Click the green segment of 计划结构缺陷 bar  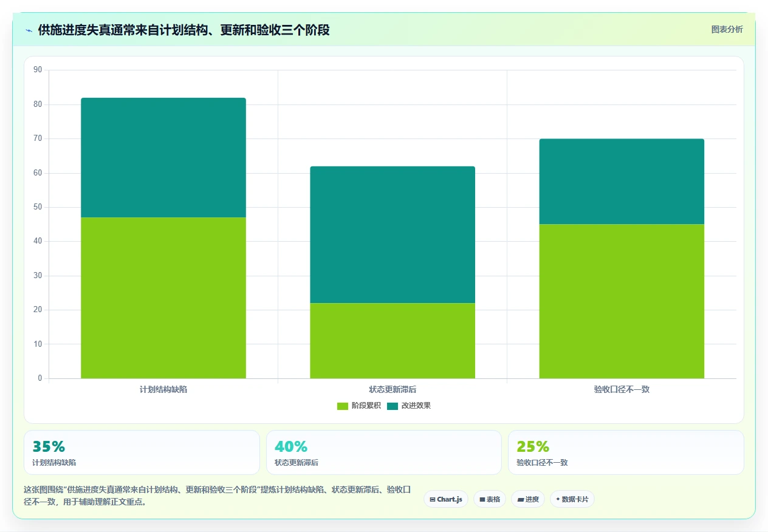tap(163, 298)
